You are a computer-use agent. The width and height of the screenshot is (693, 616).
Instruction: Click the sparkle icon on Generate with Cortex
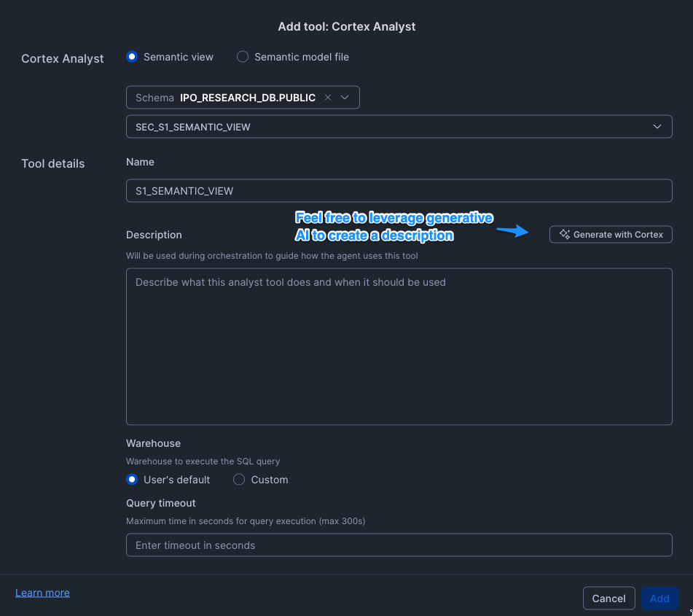coord(564,235)
